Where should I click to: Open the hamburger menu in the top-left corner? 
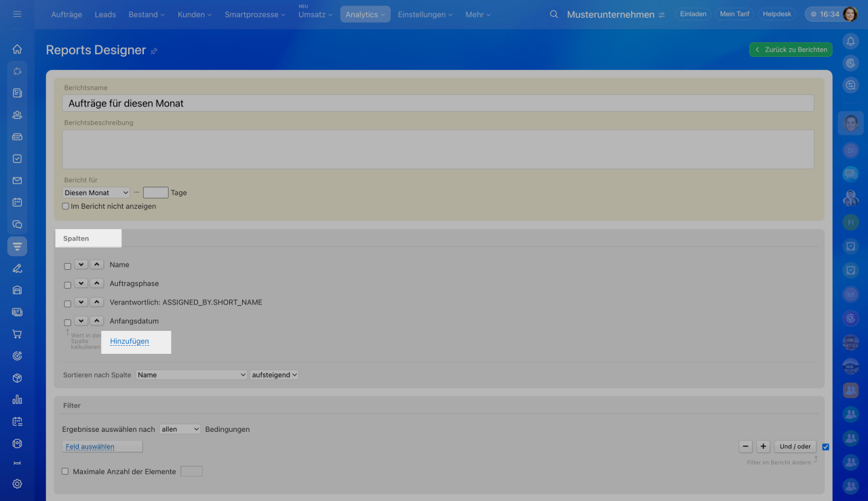tap(17, 14)
